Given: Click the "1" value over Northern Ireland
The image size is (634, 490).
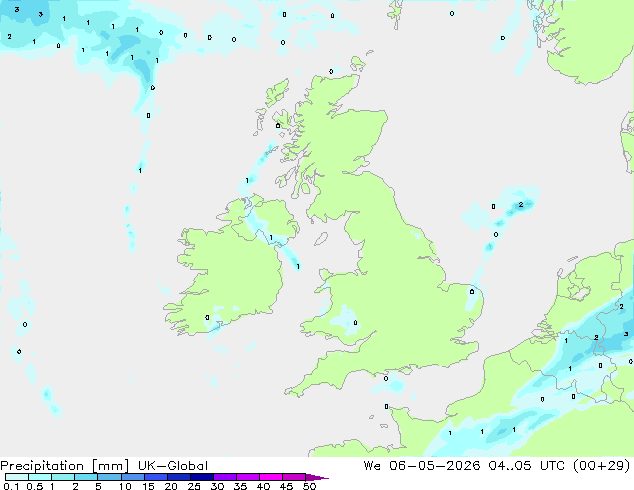Looking at the screenshot, I should pos(271,237).
